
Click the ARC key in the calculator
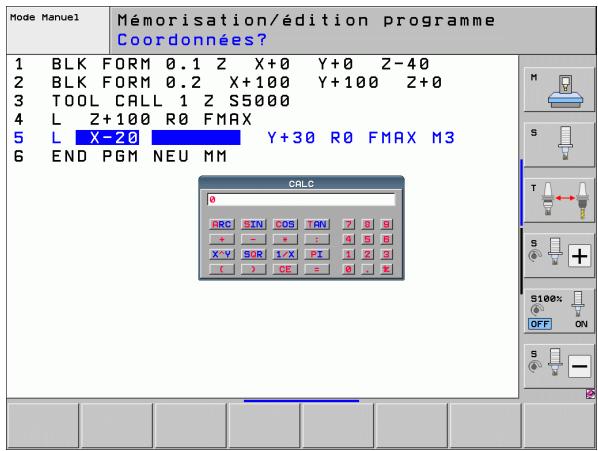(x=221, y=224)
